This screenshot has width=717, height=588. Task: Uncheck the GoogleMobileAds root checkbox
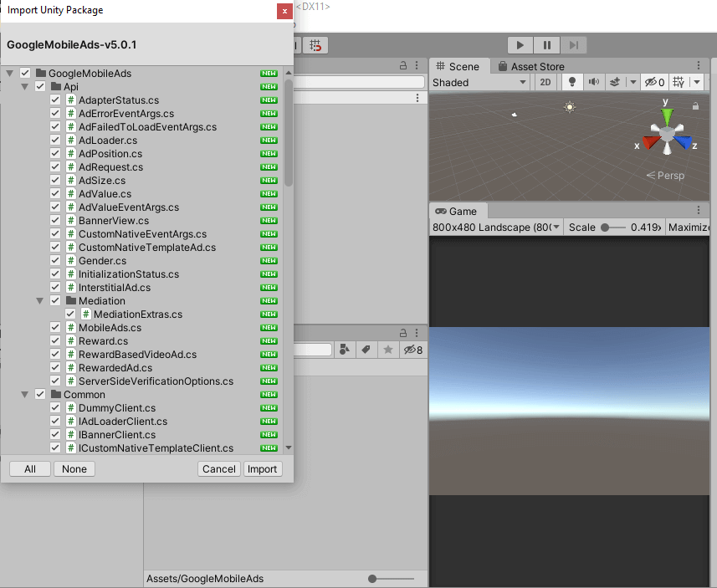[25, 73]
